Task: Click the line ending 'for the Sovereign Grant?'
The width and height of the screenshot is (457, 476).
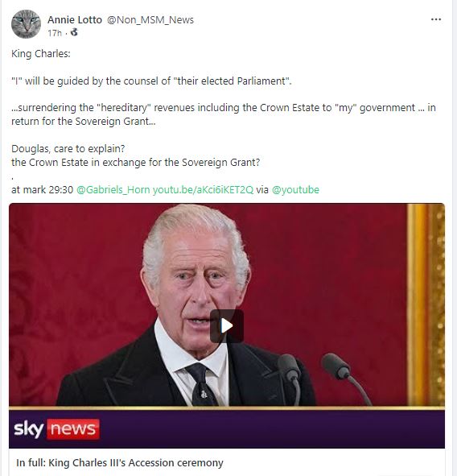Action: pos(135,163)
